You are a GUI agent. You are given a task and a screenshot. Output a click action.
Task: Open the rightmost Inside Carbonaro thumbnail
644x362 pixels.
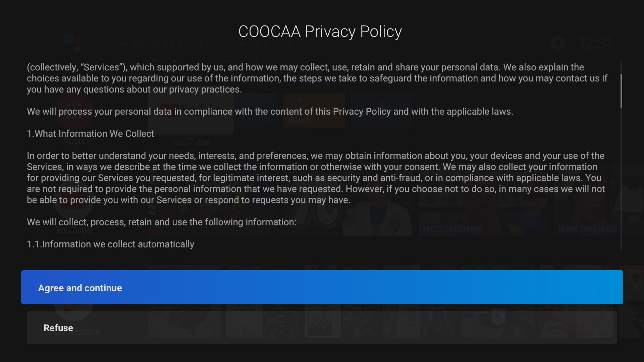(x=587, y=208)
